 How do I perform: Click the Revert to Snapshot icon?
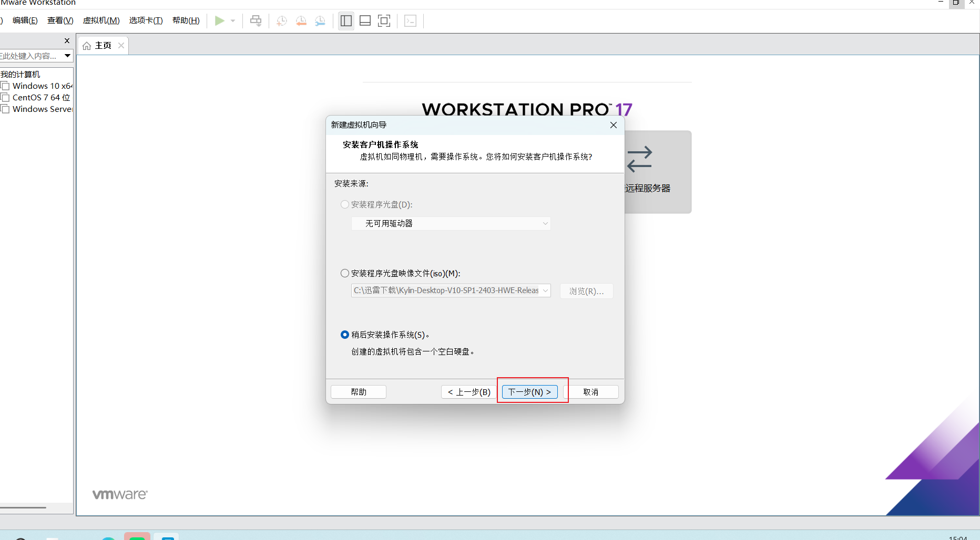pyautogui.click(x=301, y=21)
